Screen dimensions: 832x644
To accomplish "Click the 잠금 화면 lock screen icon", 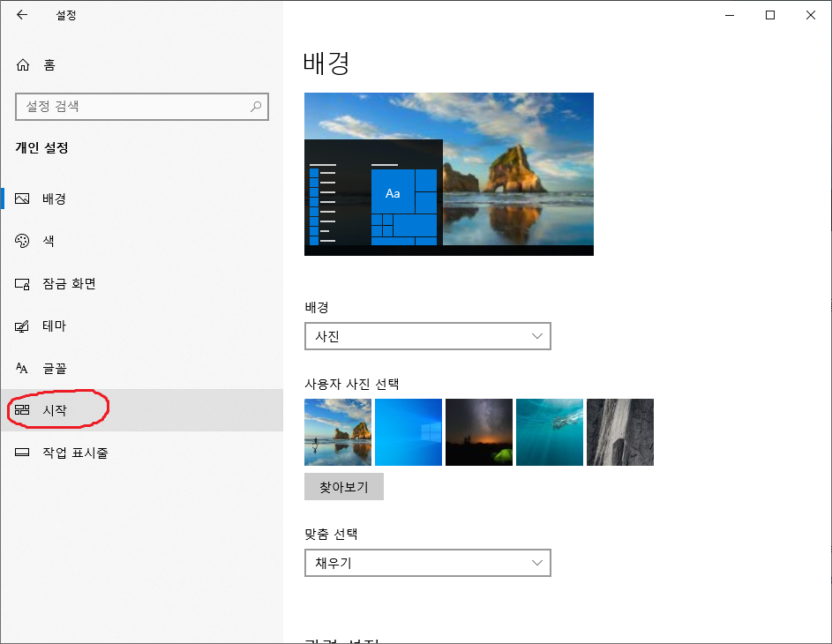I will pyautogui.click(x=23, y=284).
